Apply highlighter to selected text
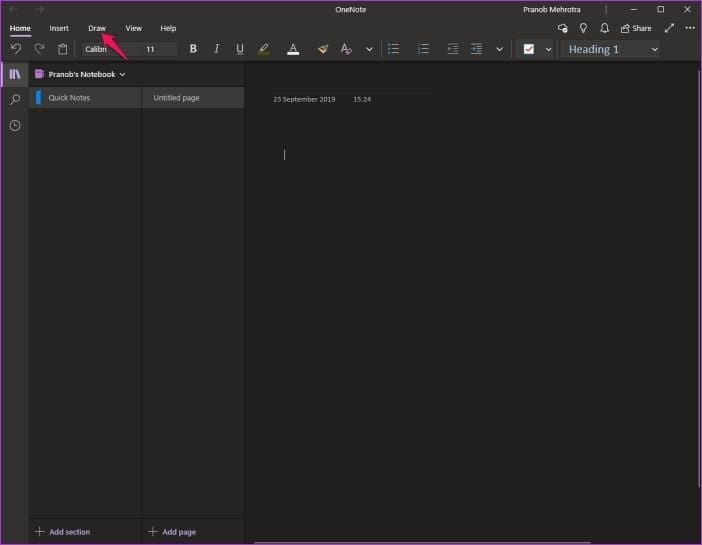702x545 pixels. (x=264, y=49)
